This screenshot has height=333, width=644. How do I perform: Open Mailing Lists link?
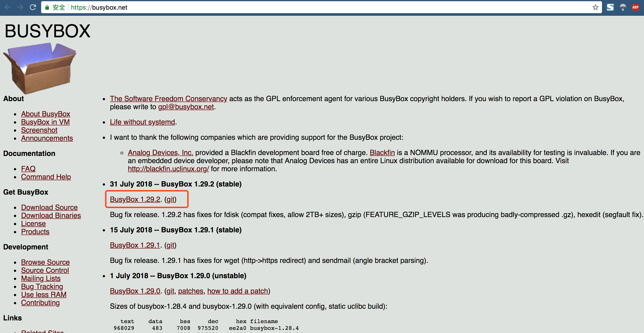(x=41, y=278)
